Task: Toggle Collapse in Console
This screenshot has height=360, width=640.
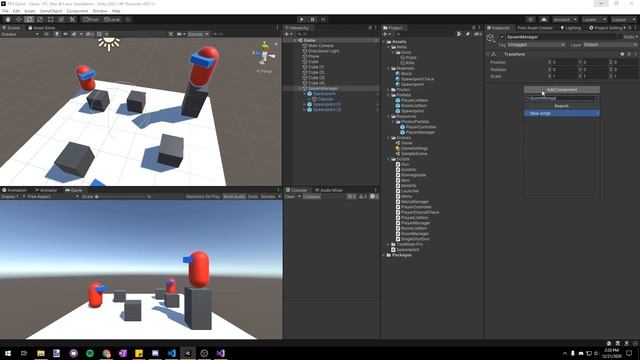Action: [x=311, y=196]
